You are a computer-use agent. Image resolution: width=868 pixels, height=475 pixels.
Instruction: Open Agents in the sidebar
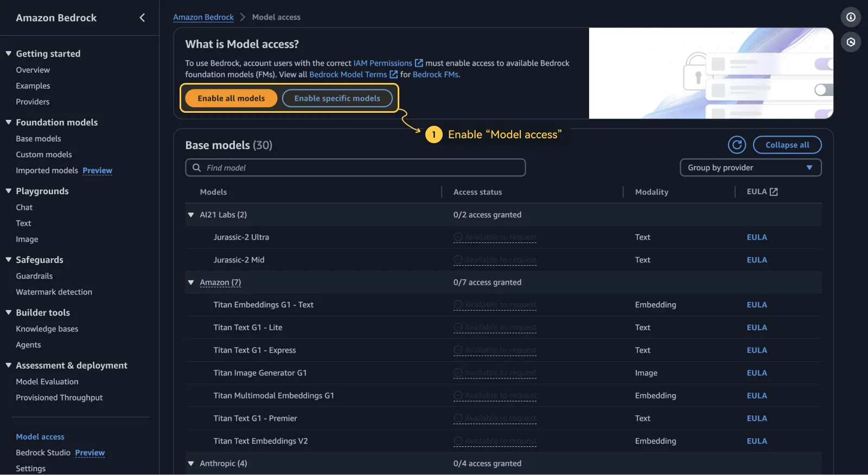(28, 345)
